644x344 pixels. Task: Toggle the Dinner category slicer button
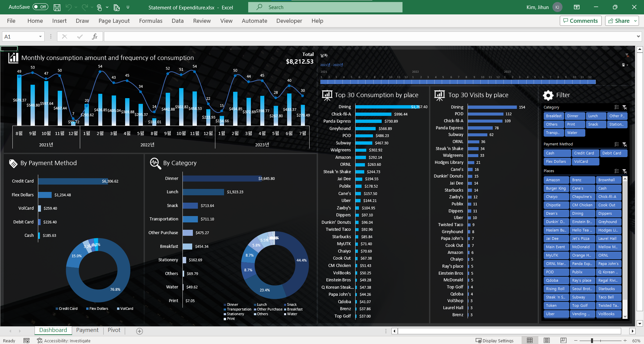(x=575, y=116)
